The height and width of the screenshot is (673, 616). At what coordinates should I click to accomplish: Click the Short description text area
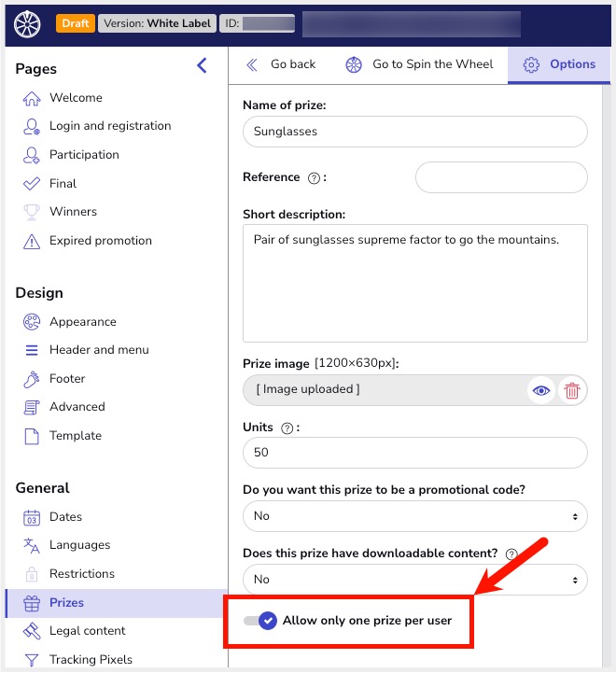pyautogui.click(x=414, y=283)
